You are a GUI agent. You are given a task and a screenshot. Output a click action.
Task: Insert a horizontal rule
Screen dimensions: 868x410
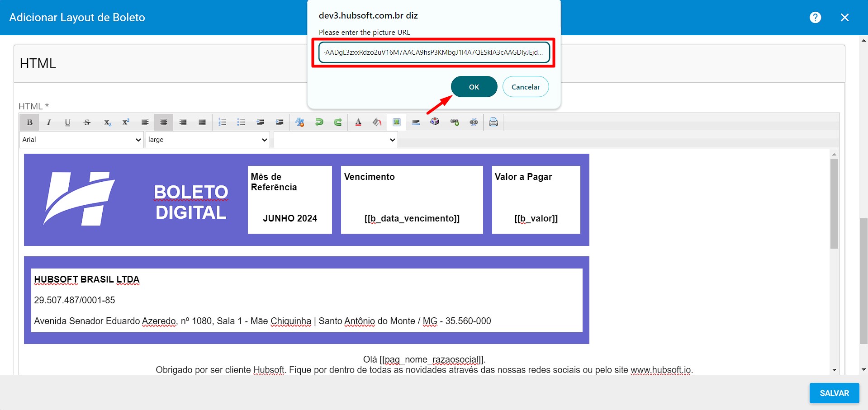pos(416,122)
